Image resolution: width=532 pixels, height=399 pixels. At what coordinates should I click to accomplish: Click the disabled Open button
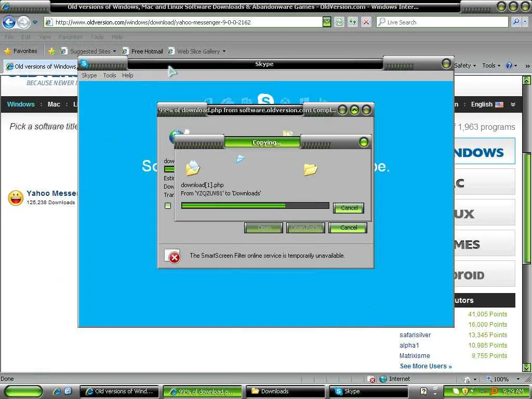pos(263,228)
